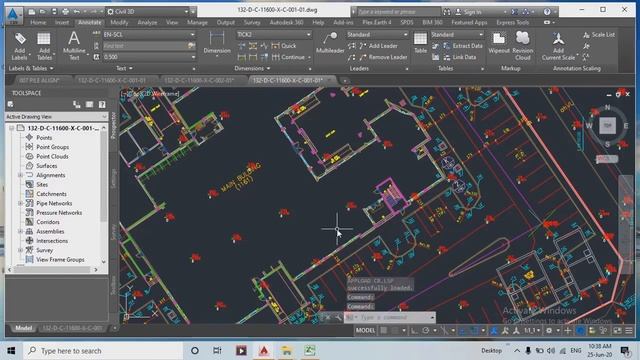The image size is (640, 360).
Task: Toggle the drawing grid display in the status bar
Action: (x=384, y=330)
